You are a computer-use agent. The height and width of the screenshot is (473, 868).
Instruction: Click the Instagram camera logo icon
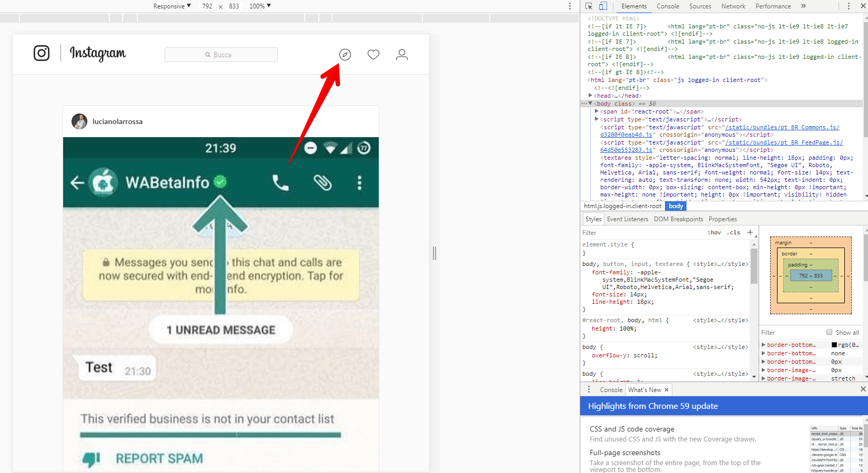pyautogui.click(x=42, y=53)
